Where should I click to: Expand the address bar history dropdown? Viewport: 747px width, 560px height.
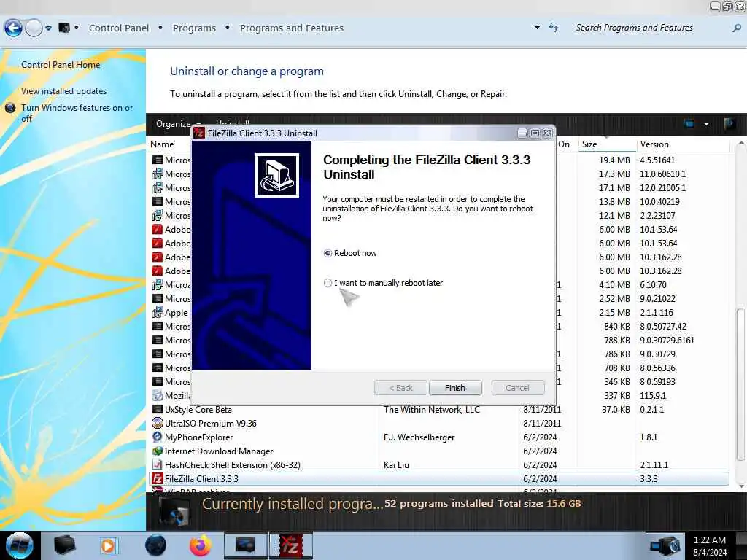point(537,28)
